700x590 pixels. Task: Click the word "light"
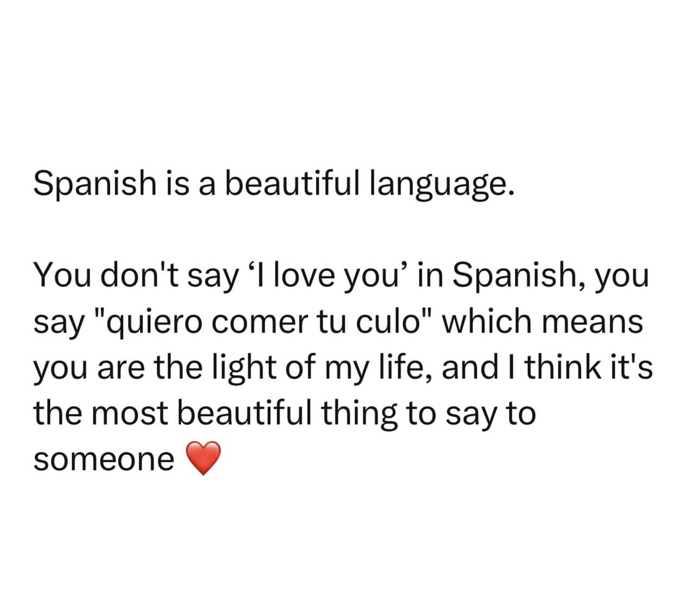point(245,368)
